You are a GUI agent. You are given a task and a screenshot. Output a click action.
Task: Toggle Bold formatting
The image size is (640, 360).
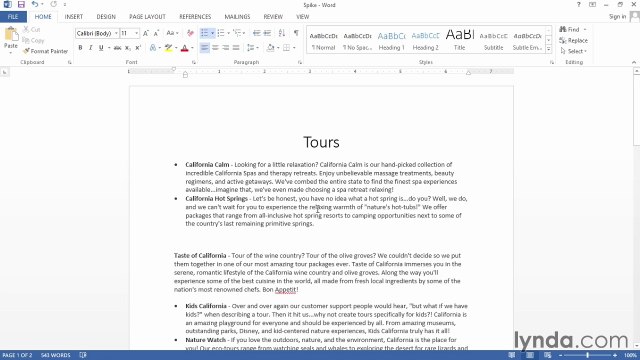pos(80,48)
